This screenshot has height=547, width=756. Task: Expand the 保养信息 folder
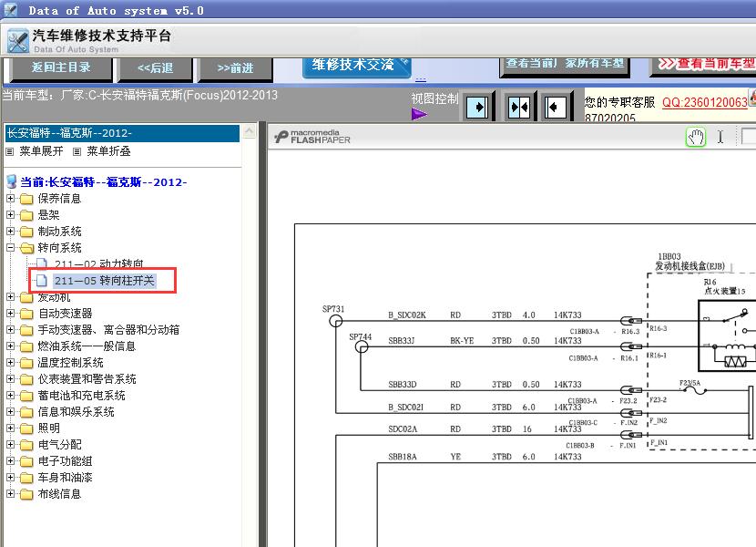pyautogui.click(x=11, y=198)
